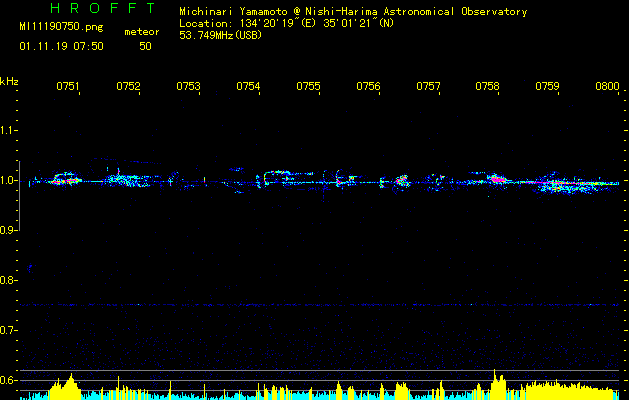Click the 53.749MHz(USB) frequency text
The width and height of the screenshot is (629, 400).
click(220, 35)
